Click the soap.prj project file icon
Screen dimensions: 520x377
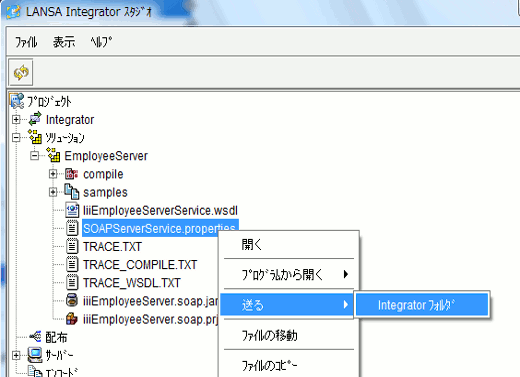[72, 319]
